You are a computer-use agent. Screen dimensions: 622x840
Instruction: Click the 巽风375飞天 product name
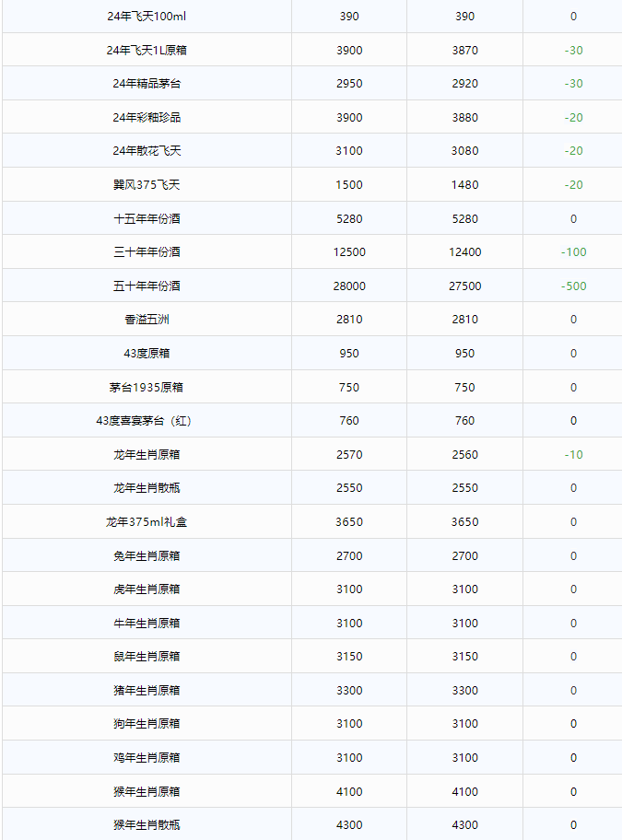pyautogui.click(x=147, y=185)
